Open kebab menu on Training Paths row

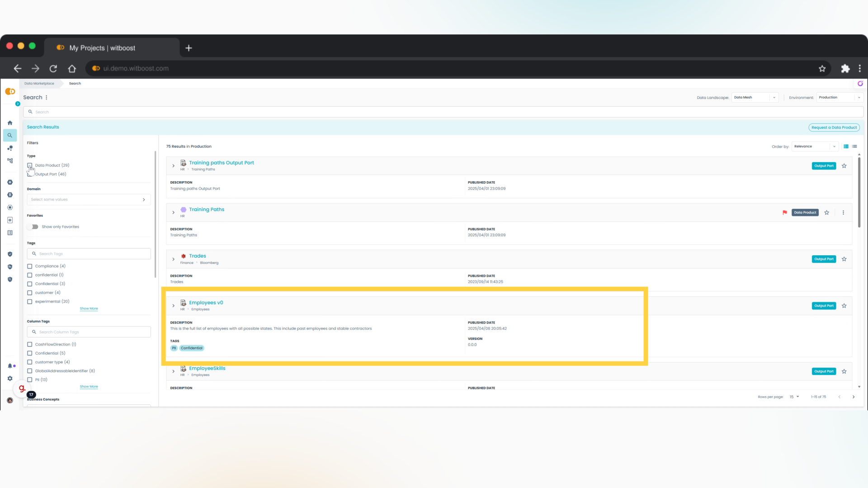pyautogui.click(x=843, y=213)
